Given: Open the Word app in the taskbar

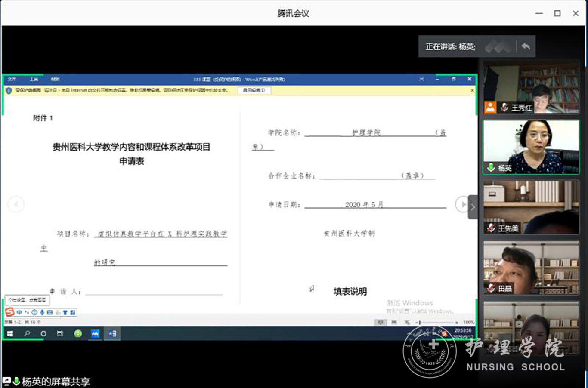Looking at the screenshot, I should tap(112, 333).
